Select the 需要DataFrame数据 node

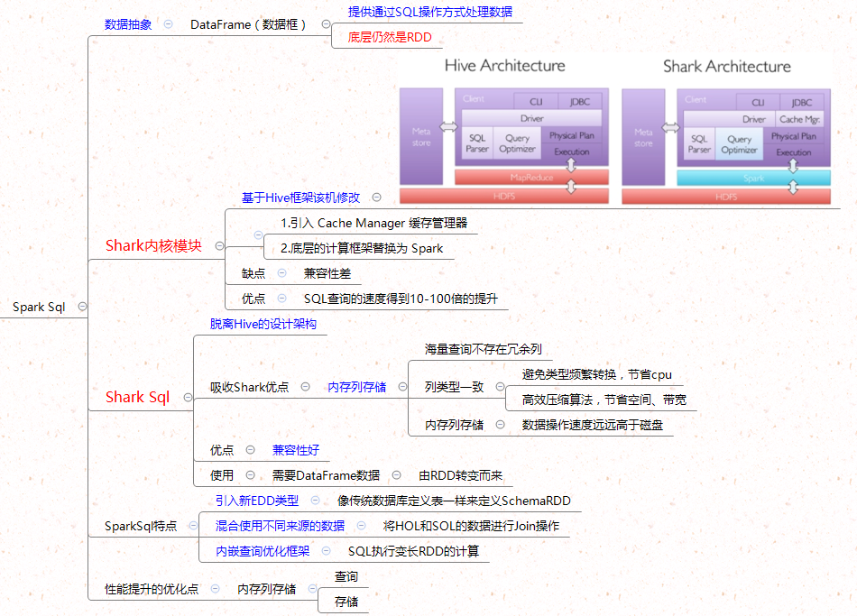(x=326, y=475)
